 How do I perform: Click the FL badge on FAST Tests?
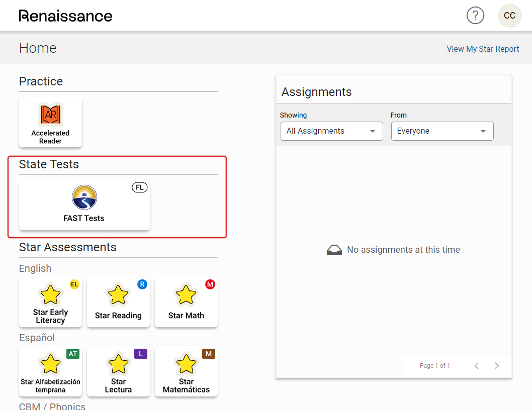point(139,187)
